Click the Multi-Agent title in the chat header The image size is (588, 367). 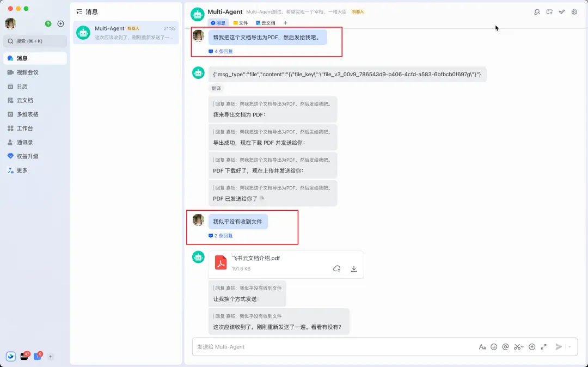pyautogui.click(x=225, y=12)
